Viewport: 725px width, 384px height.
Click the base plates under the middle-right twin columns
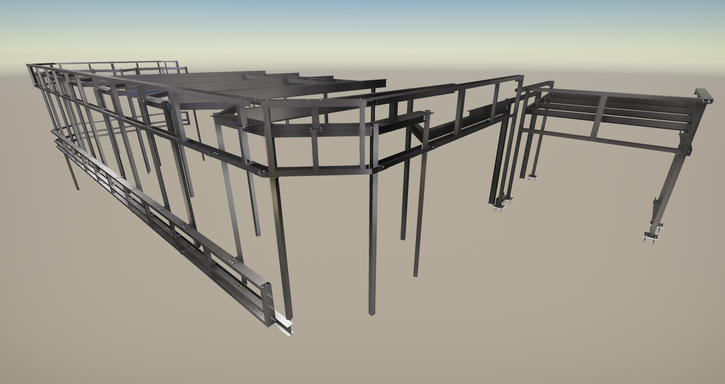click(x=501, y=205)
